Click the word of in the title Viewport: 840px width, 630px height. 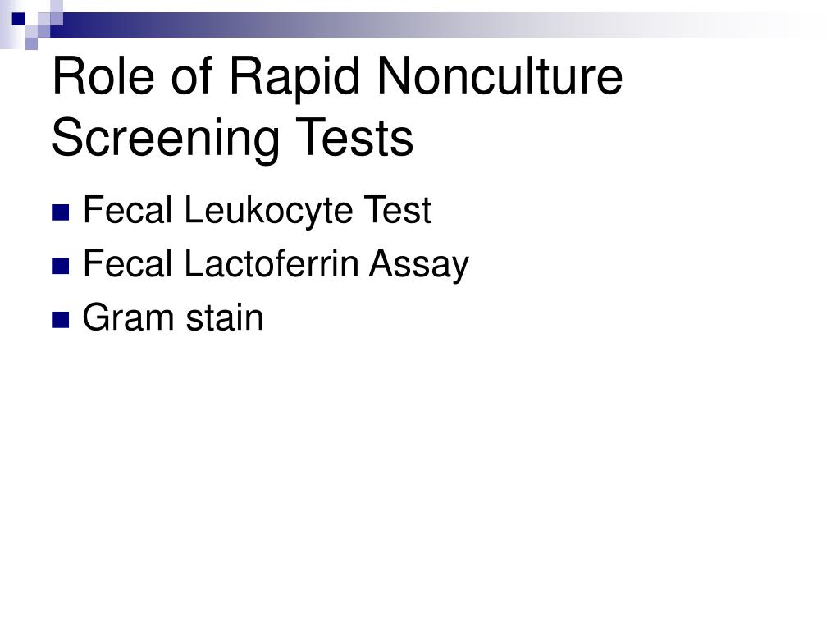tap(191, 76)
